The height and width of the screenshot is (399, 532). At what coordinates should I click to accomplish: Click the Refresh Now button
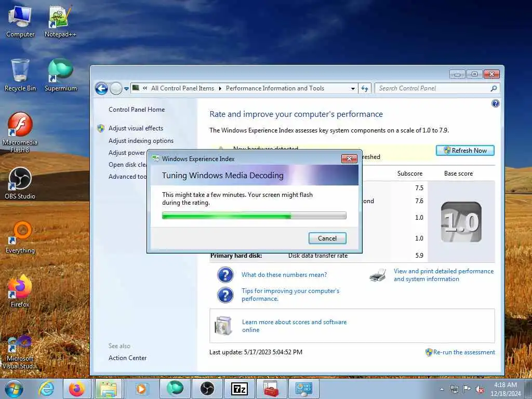(465, 151)
